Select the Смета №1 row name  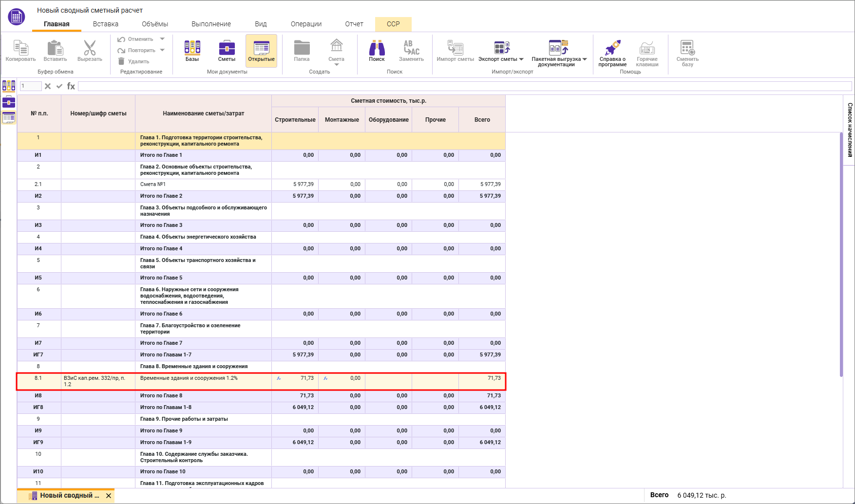tap(153, 185)
